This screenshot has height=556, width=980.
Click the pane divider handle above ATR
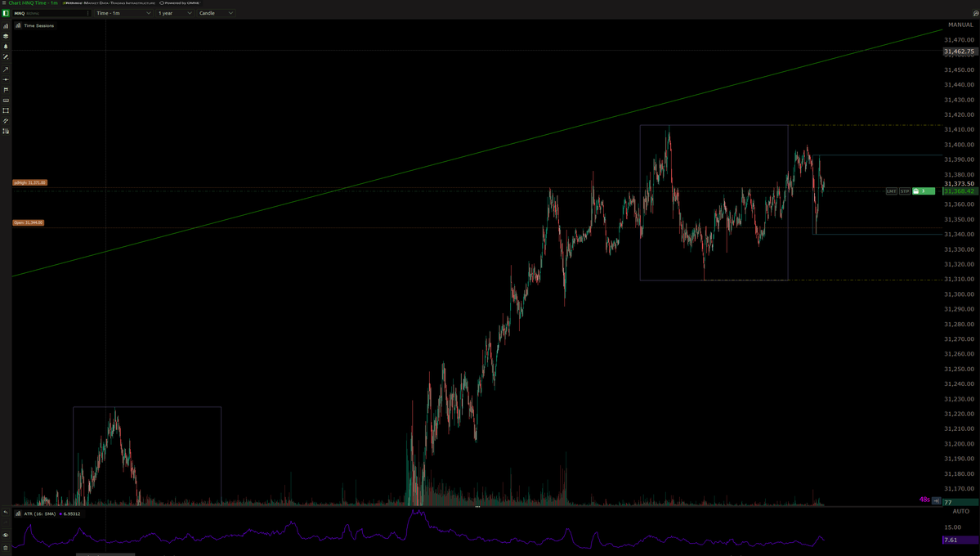click(x=477, y=507)
